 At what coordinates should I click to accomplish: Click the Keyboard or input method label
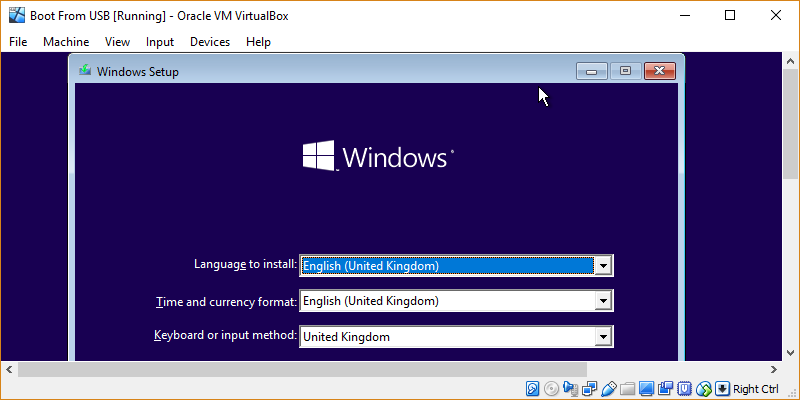pyautogui.click(x=225, y=335)
